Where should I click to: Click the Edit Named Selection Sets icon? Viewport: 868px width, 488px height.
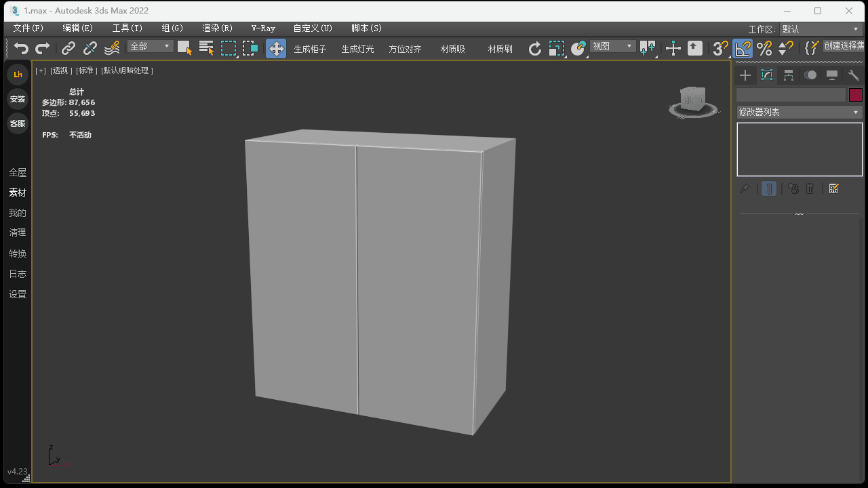point(811,48)
